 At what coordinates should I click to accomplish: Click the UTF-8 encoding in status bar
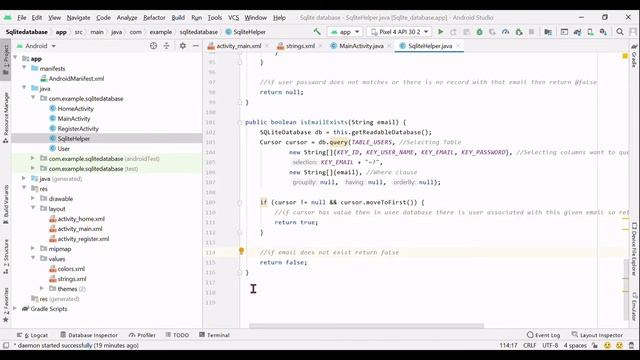(550, 345)
